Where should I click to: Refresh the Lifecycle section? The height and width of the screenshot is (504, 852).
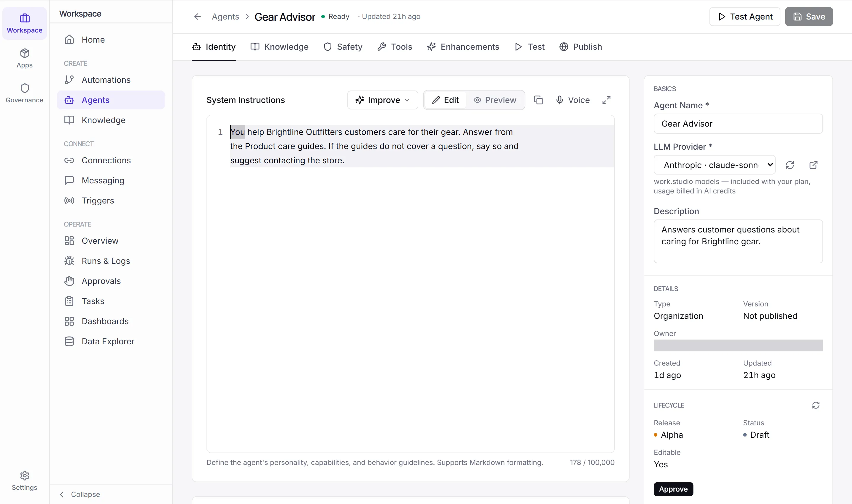816,405
